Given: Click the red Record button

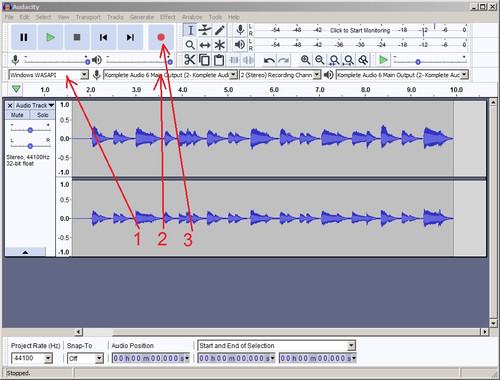Looking at the screenshot, I should click(x=161, y=37).
